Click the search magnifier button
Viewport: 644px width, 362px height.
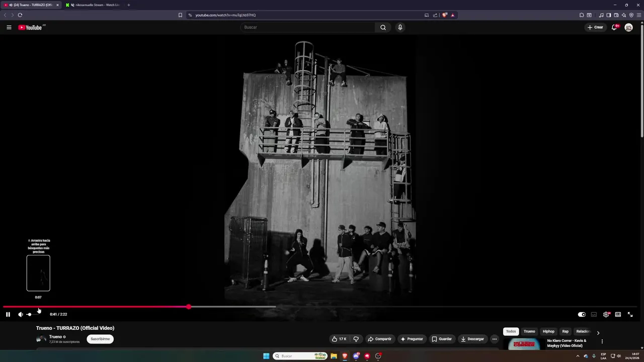383,27
